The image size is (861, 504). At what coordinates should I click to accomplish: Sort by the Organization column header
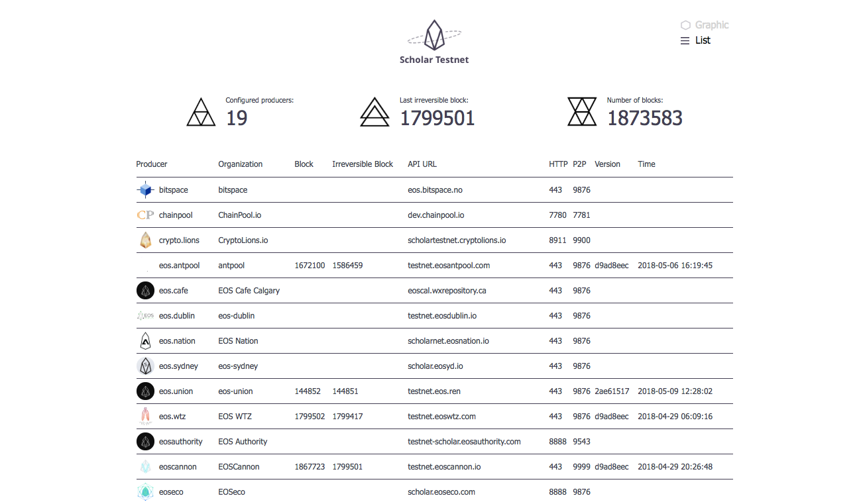(x=241, y=164)
